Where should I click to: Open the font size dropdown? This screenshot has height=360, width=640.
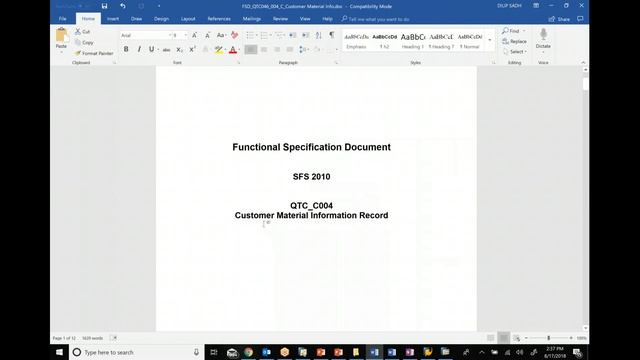(x=186, y=36)
